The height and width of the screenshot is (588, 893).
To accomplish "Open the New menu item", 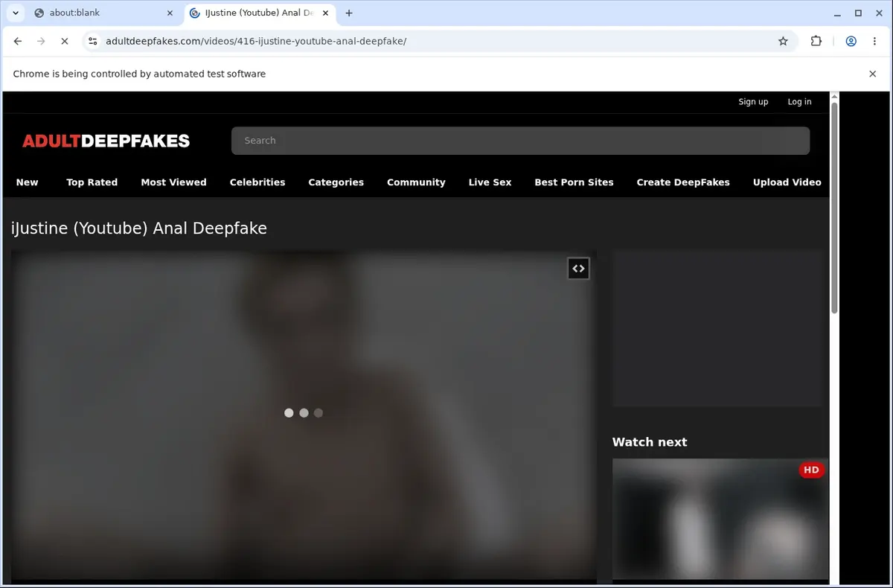I will [27, 182].
